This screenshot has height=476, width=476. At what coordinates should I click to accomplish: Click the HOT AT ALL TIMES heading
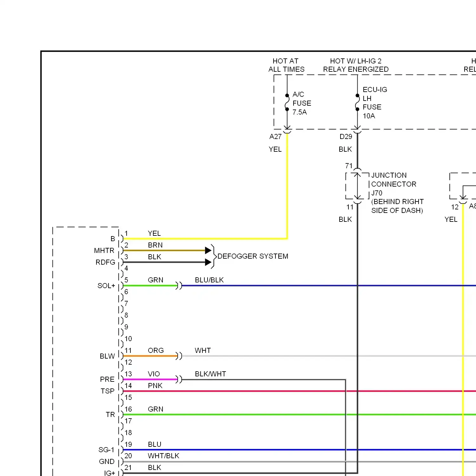click(286, 65)
